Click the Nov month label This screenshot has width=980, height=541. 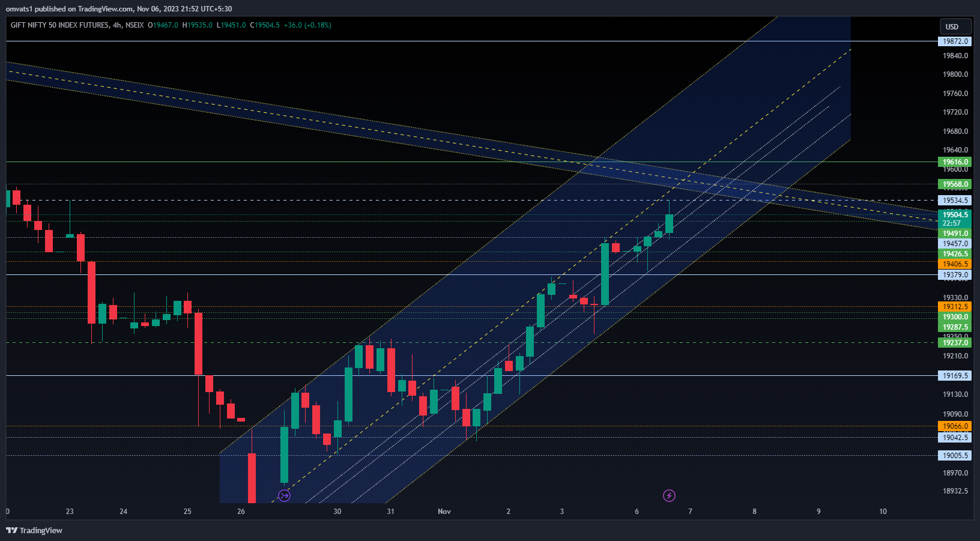point(444,512)
